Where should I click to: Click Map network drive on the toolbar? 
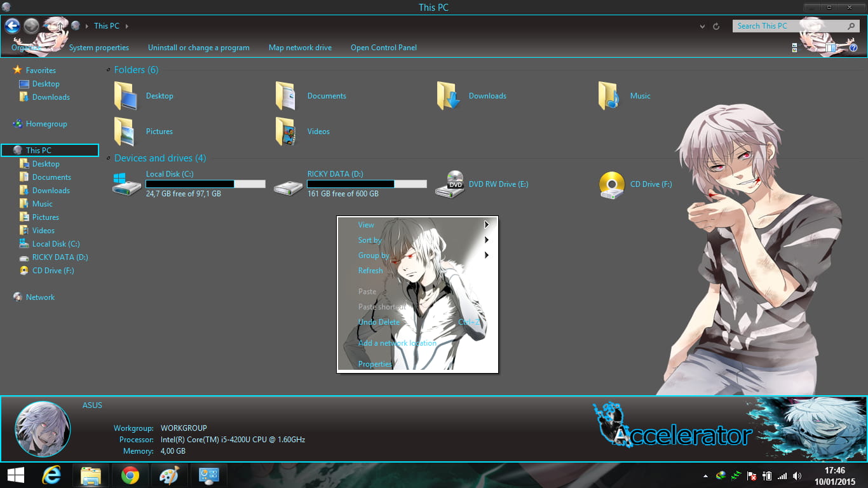300,47
